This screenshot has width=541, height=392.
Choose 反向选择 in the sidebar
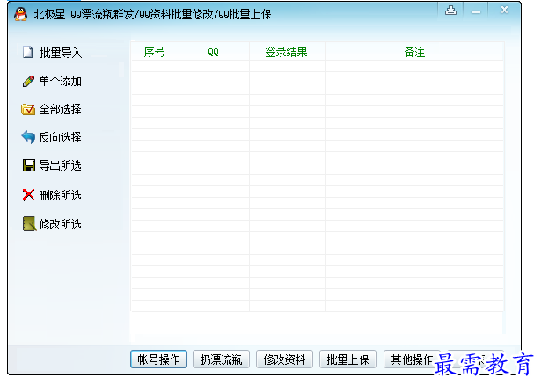pos(51,138)
